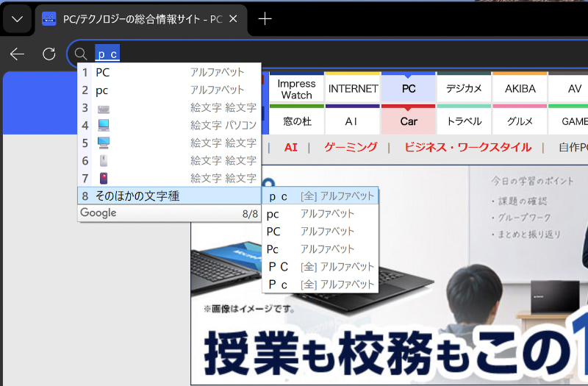Follow the ビジネス・ワークスタイル category link
Image resolution: width=588 pixels, height=386 pixels.
[x=467, y=147]
